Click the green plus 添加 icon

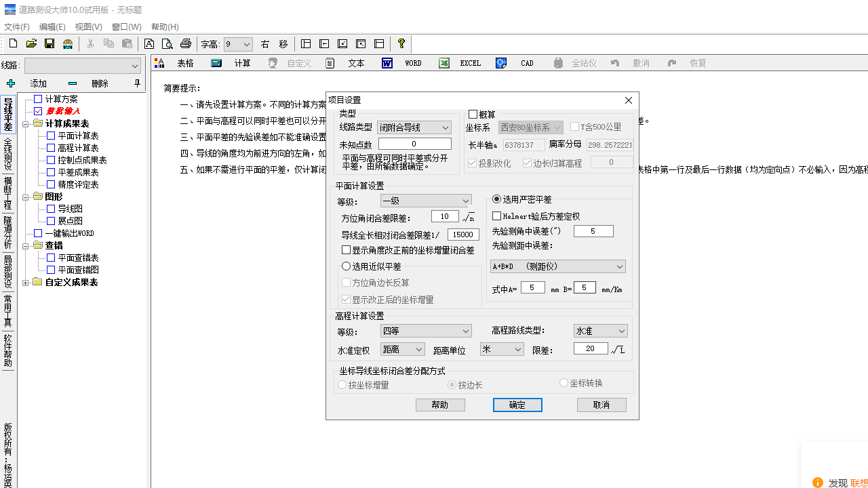coord(10,83)
